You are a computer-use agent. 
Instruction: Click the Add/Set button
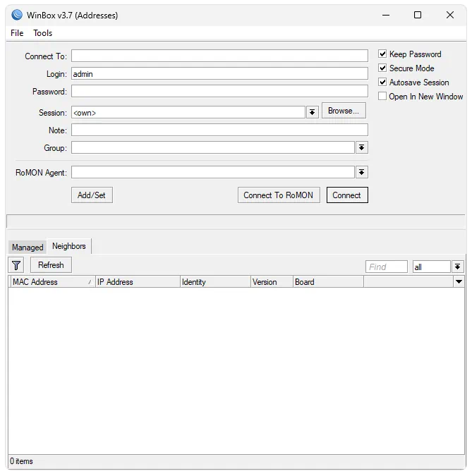tap(92, 195)
